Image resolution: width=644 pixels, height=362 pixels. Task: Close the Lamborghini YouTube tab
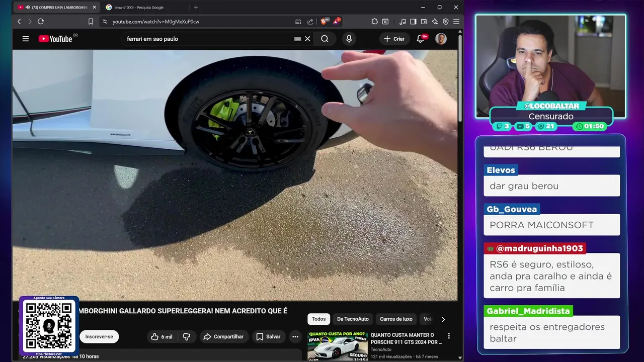tap(94, 8)
